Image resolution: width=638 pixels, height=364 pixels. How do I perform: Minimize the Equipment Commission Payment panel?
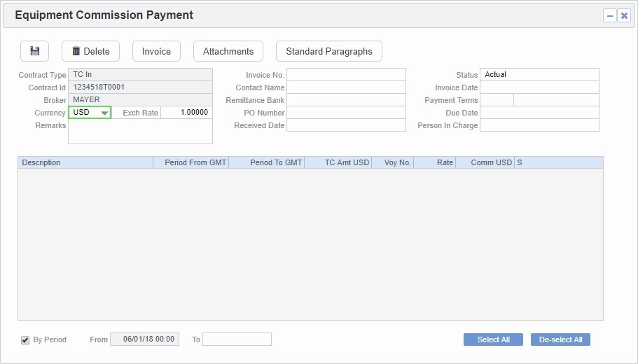tap(610, 15)
